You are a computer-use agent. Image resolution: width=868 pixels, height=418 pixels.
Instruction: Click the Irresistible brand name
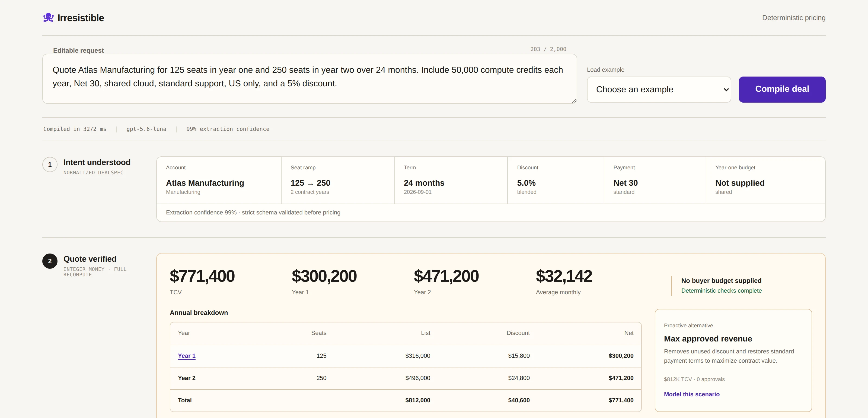pyautogui.click(x=81, y=18)
